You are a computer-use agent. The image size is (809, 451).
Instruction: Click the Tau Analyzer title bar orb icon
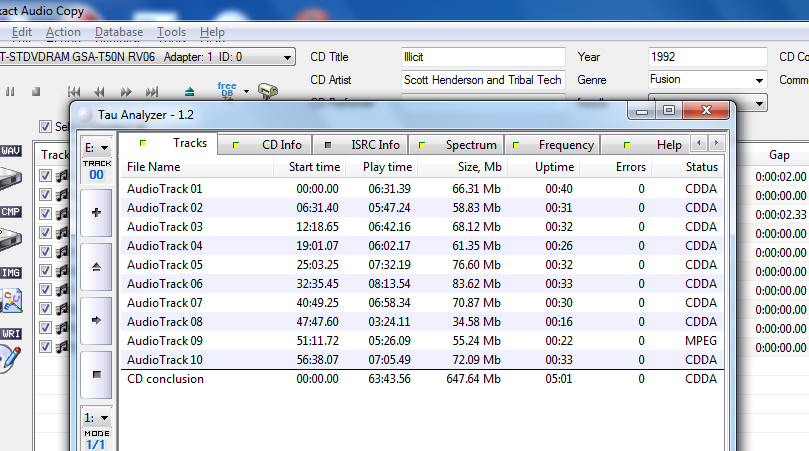(85, 115)
